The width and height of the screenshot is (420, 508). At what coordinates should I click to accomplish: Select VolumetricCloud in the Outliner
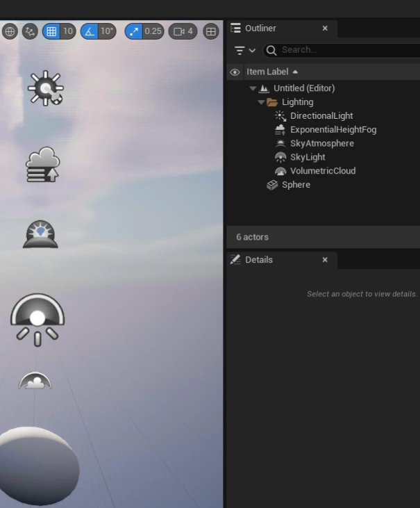(323, 171)
